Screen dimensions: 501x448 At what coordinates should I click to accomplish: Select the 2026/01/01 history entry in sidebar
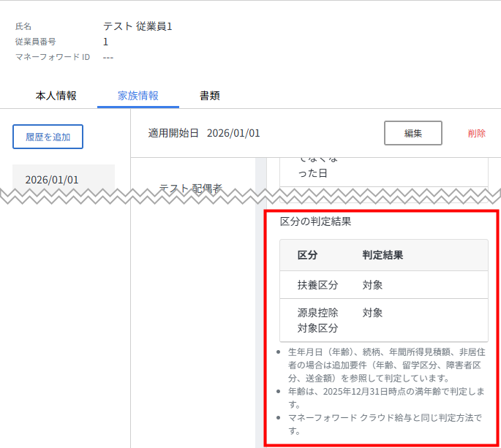click(52, 179)
